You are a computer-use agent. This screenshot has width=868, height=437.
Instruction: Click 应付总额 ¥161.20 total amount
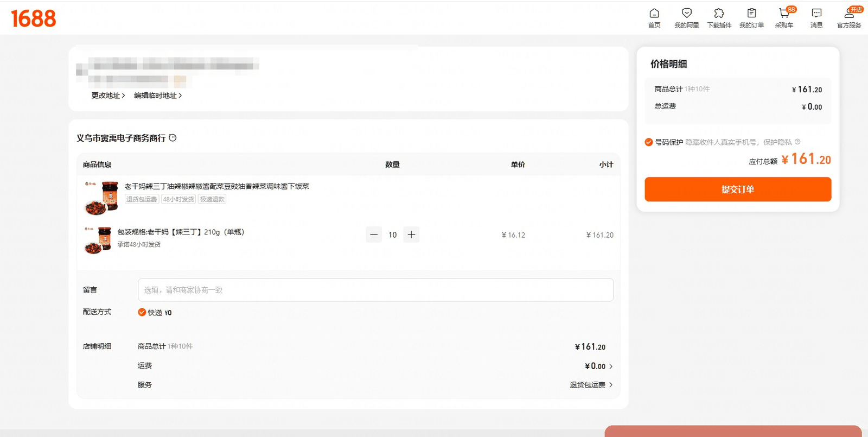tap(806, 159)
